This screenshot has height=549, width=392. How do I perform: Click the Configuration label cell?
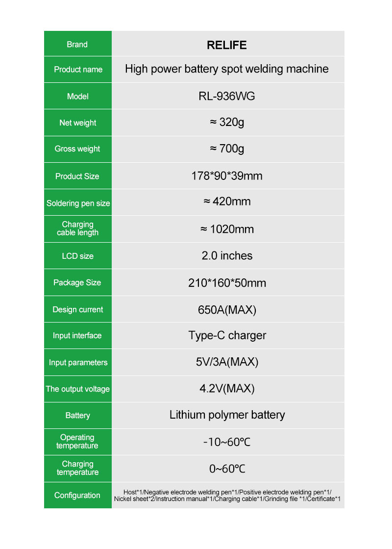click(77, 495)
